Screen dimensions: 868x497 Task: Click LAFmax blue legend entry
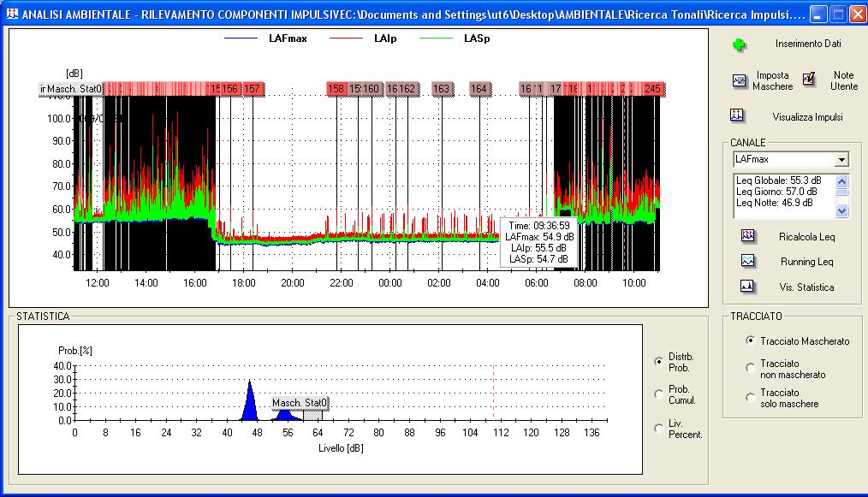(265, 38)
